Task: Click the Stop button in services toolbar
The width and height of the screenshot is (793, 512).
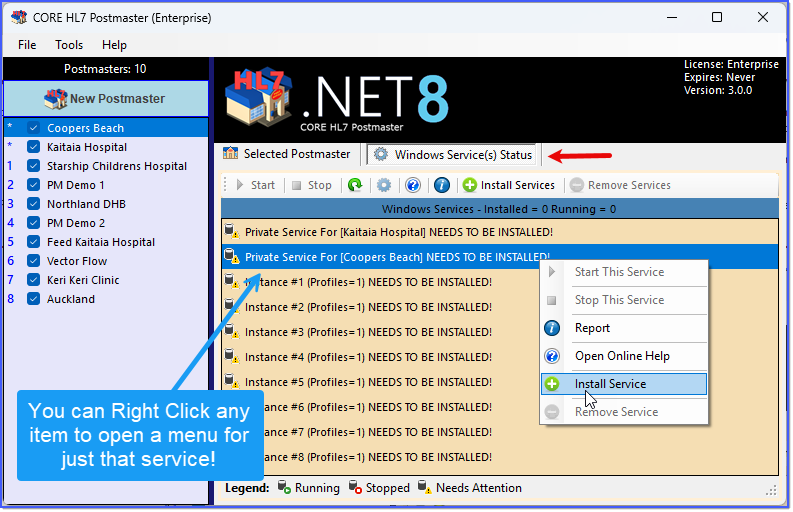Action: (312, 185)
